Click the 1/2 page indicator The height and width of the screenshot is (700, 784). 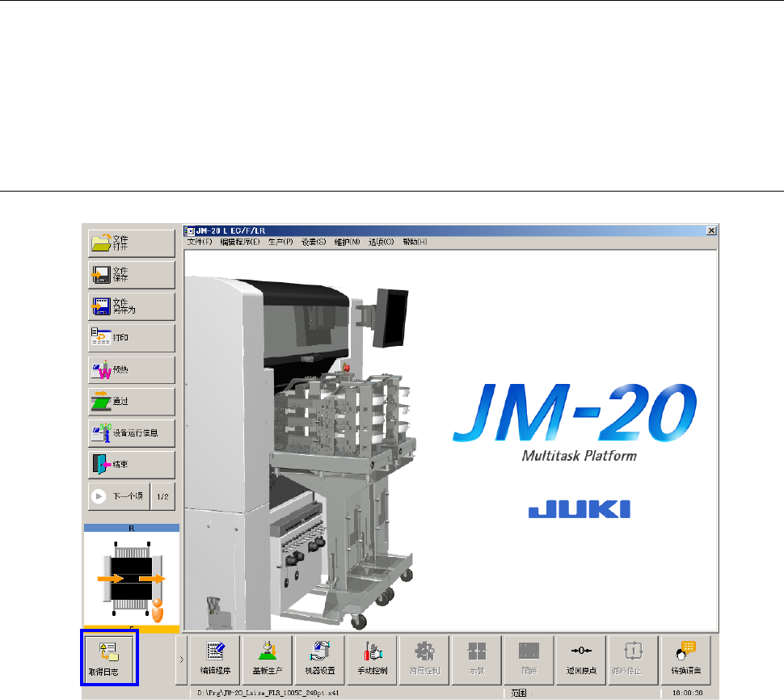click(x=163, y=496)
